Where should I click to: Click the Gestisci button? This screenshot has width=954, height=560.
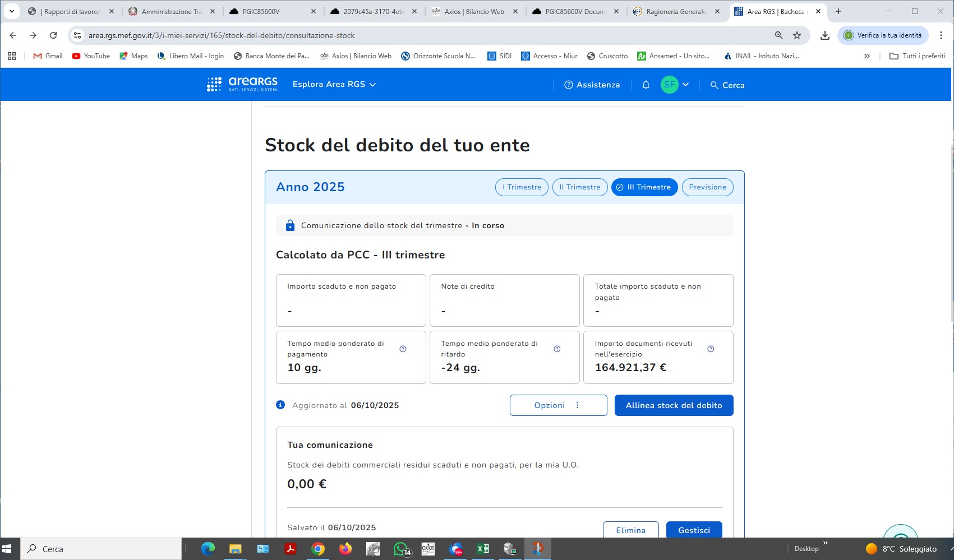click(694, 530)
